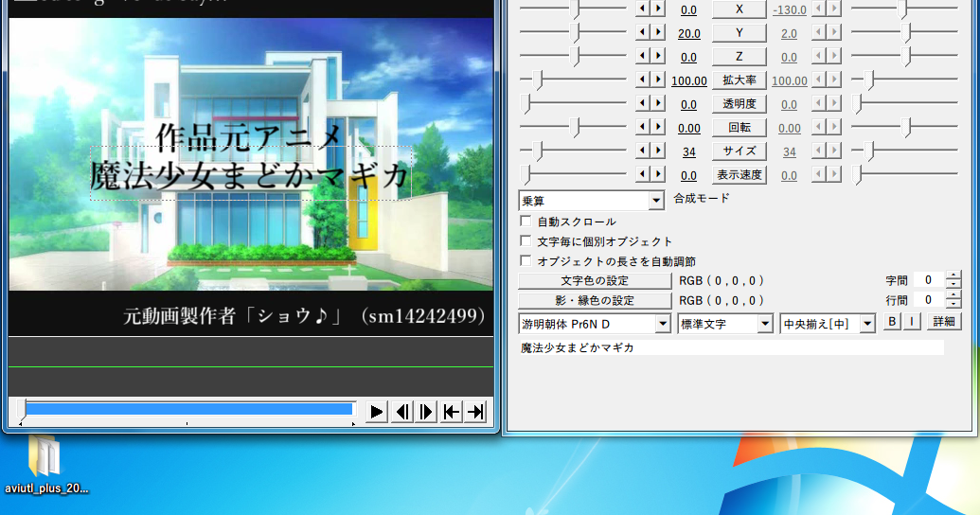Click the 回転 parameter button
Viewport: 980px width, 515px height.
pyautogui.click(x=739, y=128)
